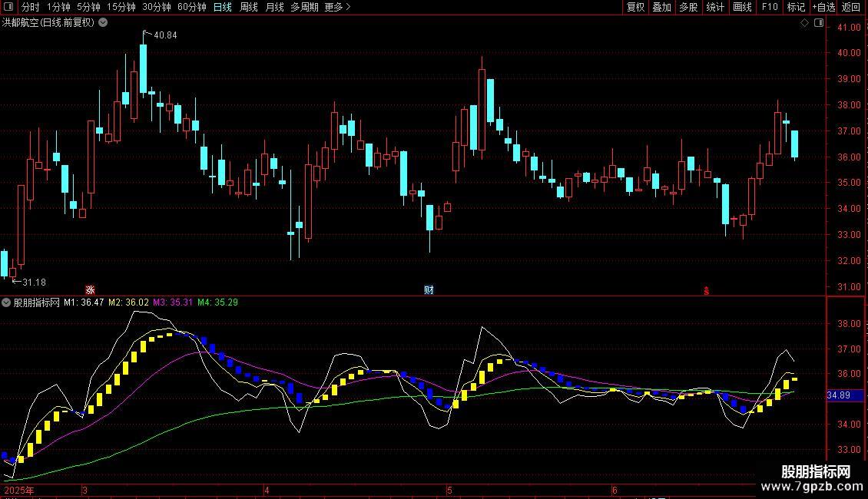868x499 pixels.
Task: Select the 30分钟 period tab
Action: (157, 7)
